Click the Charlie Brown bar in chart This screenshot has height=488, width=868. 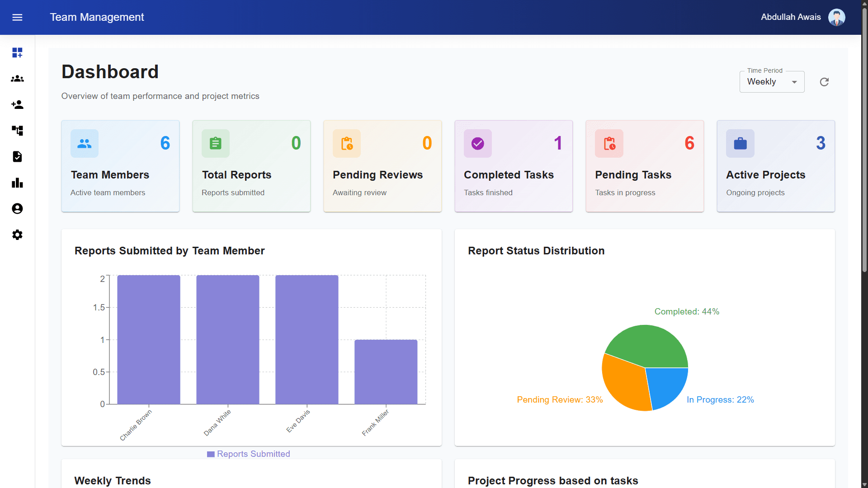tap(149, 339)
